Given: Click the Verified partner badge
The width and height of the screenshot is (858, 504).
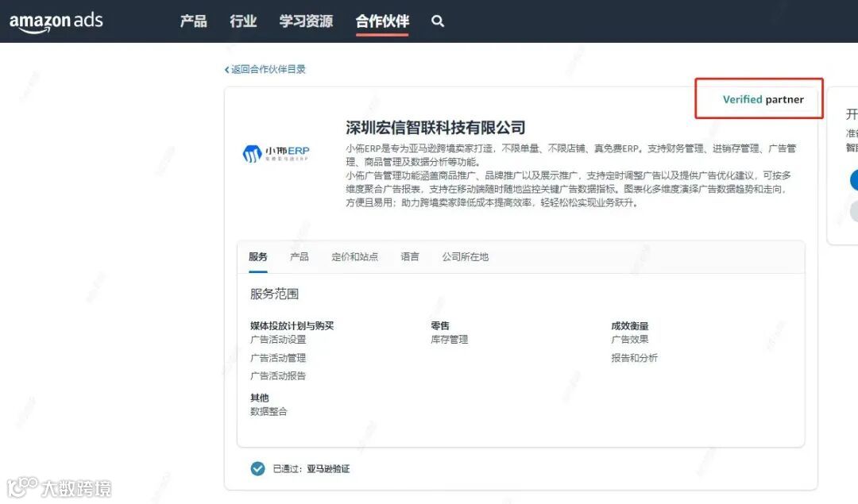Looking at the screenshot, I should [x=763, y=99].
